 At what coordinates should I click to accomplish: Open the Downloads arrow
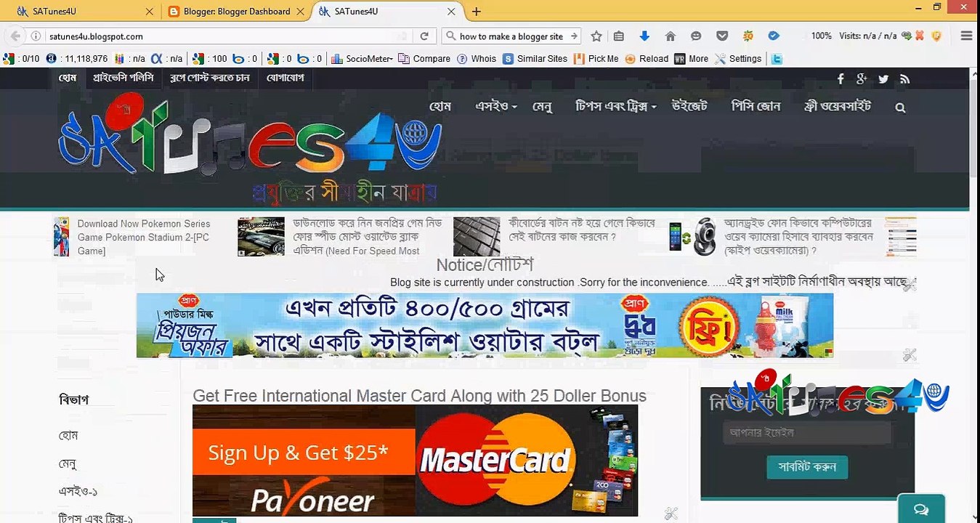coord(644,36)
